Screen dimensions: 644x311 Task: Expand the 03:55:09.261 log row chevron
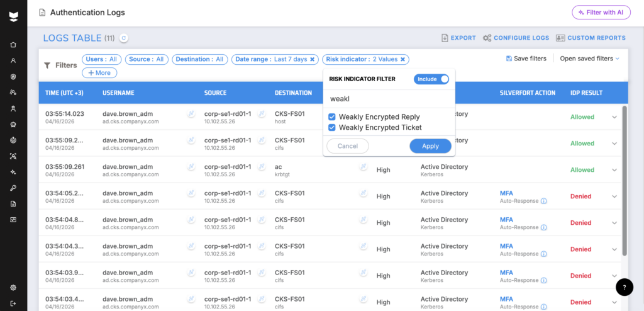614,170
